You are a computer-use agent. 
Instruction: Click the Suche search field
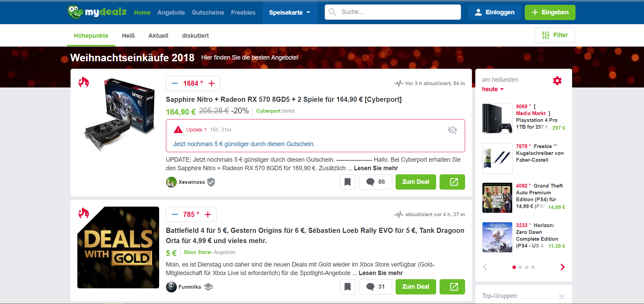pyautogui.click(x=393, y=12)
